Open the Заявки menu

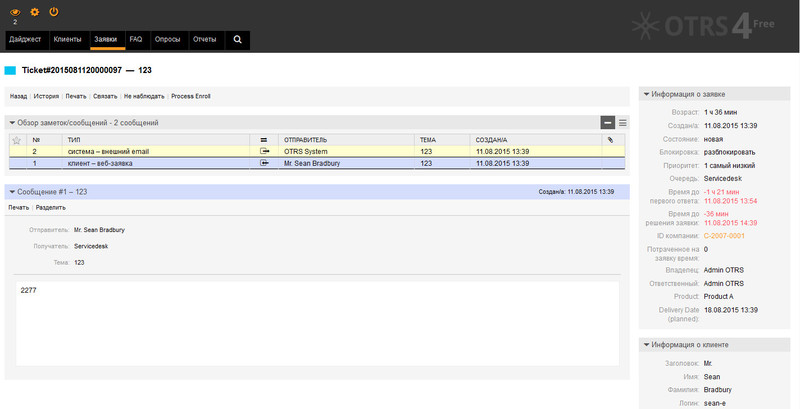[106, 40]
